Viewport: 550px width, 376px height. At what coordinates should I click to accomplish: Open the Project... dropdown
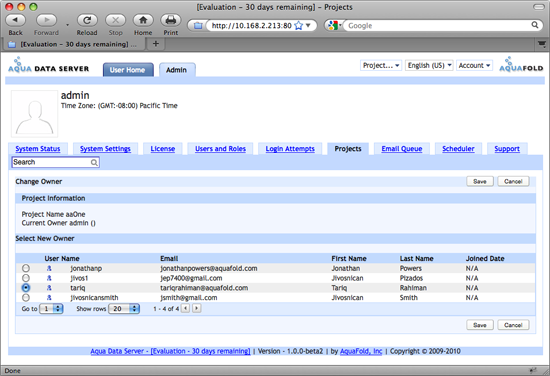381,65
